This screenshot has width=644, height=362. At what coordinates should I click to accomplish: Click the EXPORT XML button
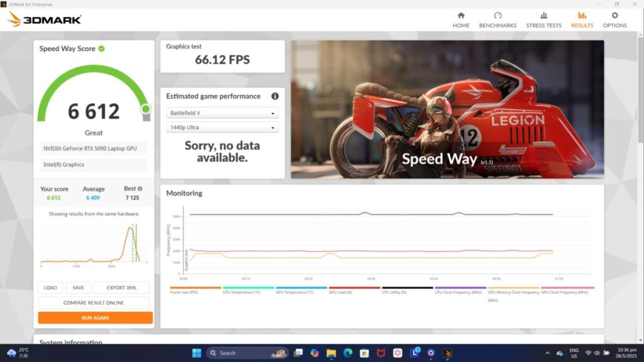pos(121,288)
